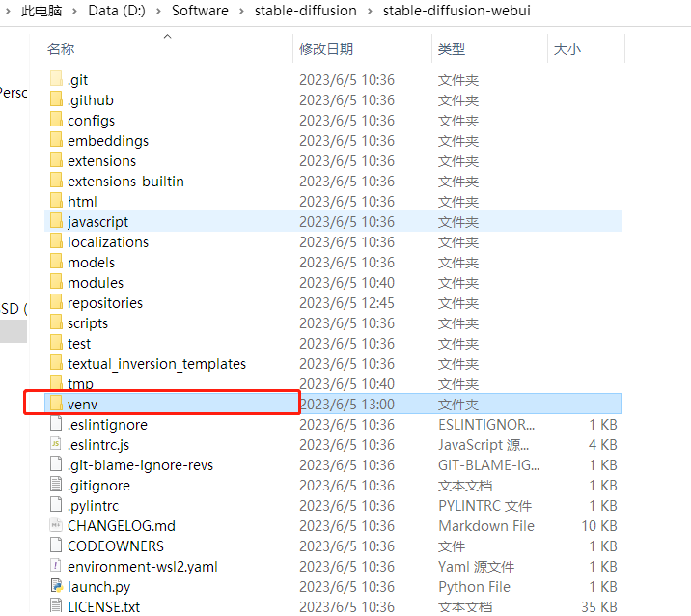The width and height of the screenshot is (691, 616).
Task: Click the launch.py Python file icon
Action: 57,586
